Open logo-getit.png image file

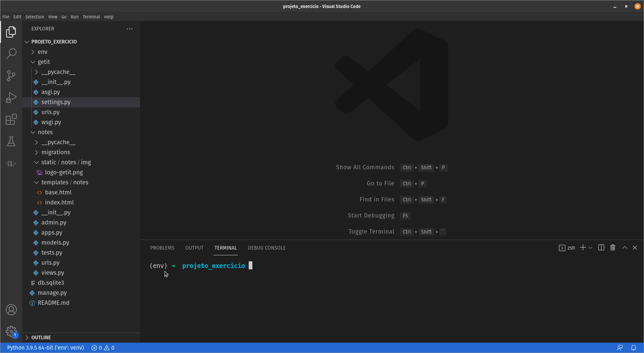[x=81, y=172]
